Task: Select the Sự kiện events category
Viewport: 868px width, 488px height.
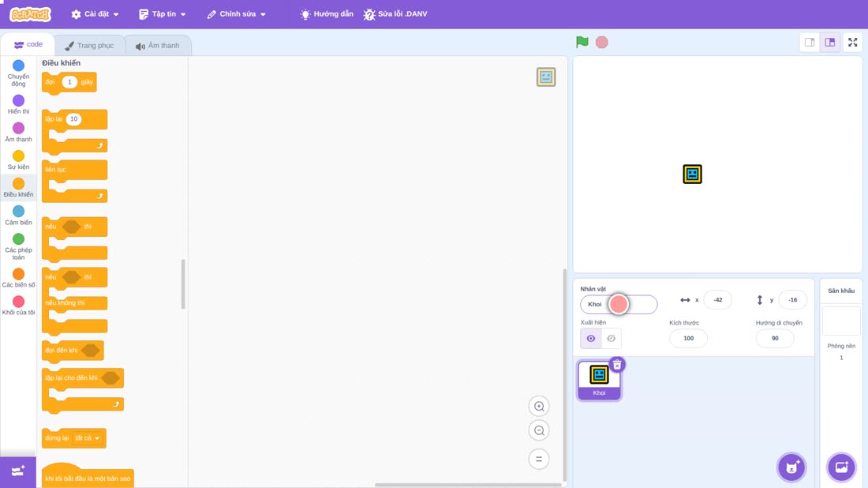Action: [18, 160]
